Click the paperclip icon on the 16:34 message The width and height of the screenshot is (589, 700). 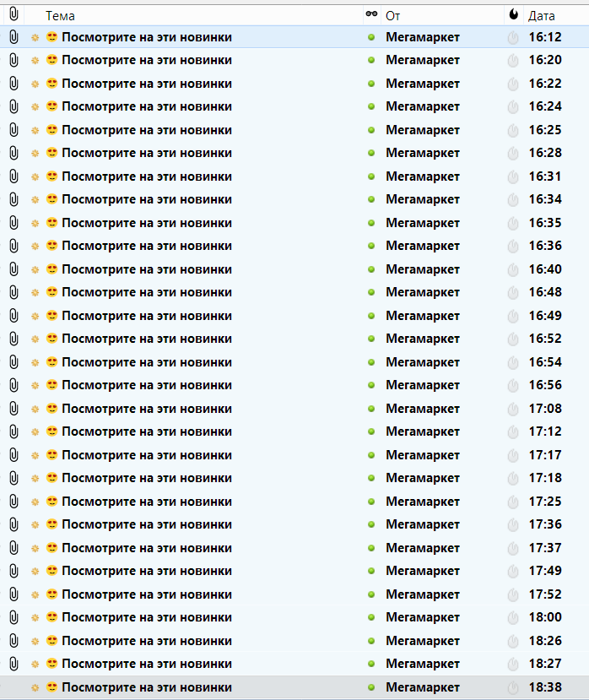click(x=14, y=199)
